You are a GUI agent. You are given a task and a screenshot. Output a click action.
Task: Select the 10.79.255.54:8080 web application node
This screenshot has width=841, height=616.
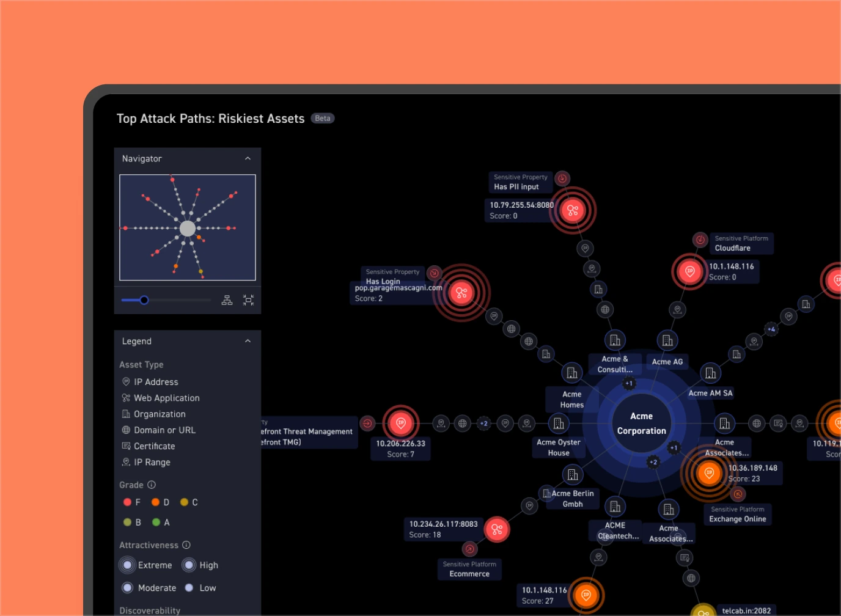pyautogui.click(x=573, y=211)
